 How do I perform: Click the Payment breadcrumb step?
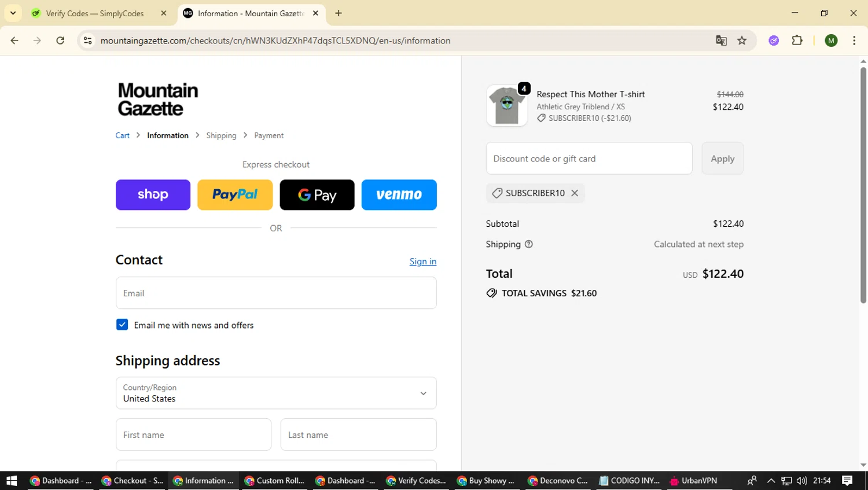(x=269, y=135)
